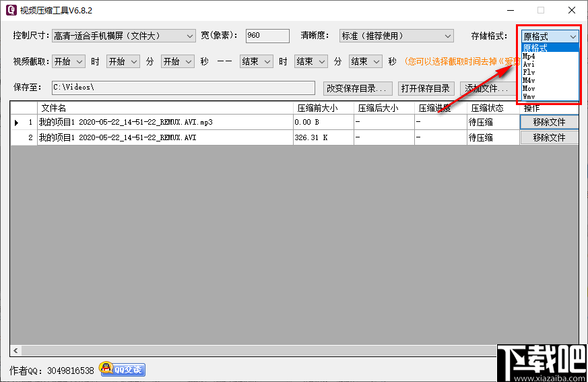Choose Wmv in the format list
This screenshot has height=382, width=588.
pos(550,96)
